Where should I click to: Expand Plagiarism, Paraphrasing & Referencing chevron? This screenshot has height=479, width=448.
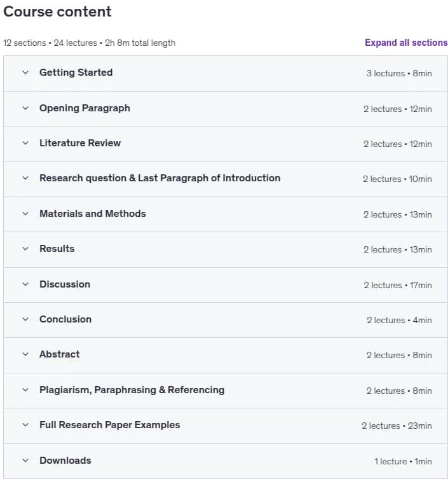pos(25,390)
